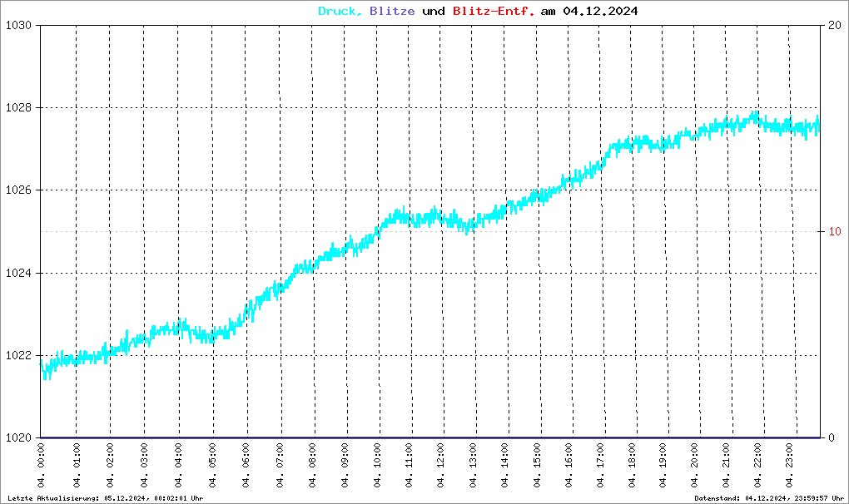Click the '04. 08:00' time axis label

pyautogui.click(x=312, y=466)
